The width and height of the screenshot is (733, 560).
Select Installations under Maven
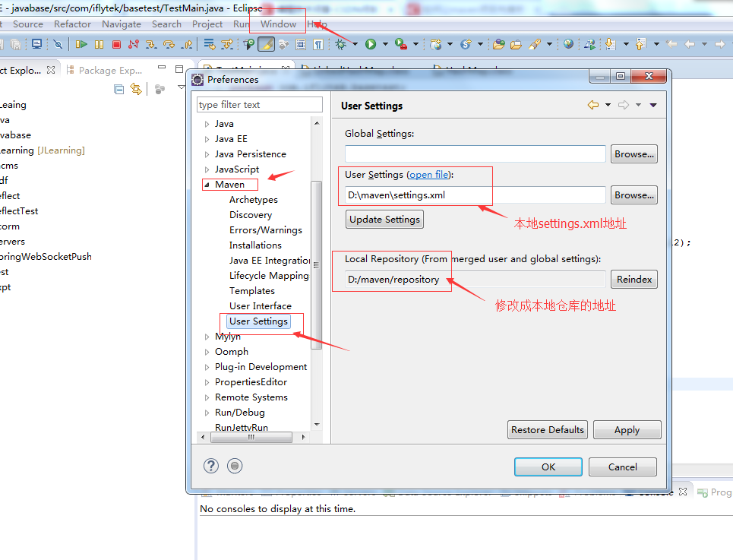point(255,245)
